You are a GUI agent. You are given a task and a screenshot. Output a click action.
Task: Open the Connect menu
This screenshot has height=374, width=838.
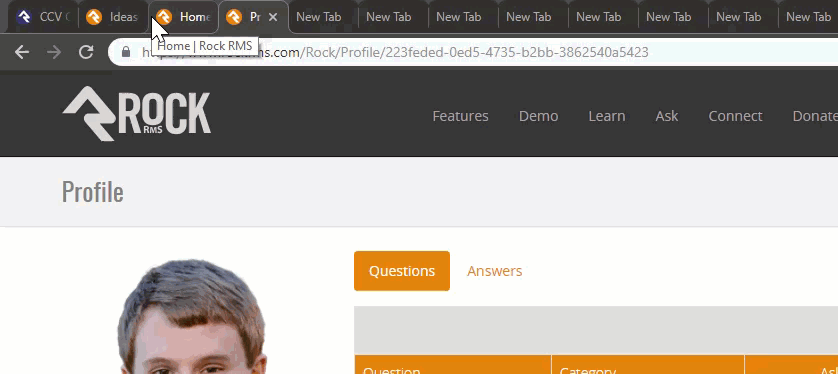[x=735, y=116]
